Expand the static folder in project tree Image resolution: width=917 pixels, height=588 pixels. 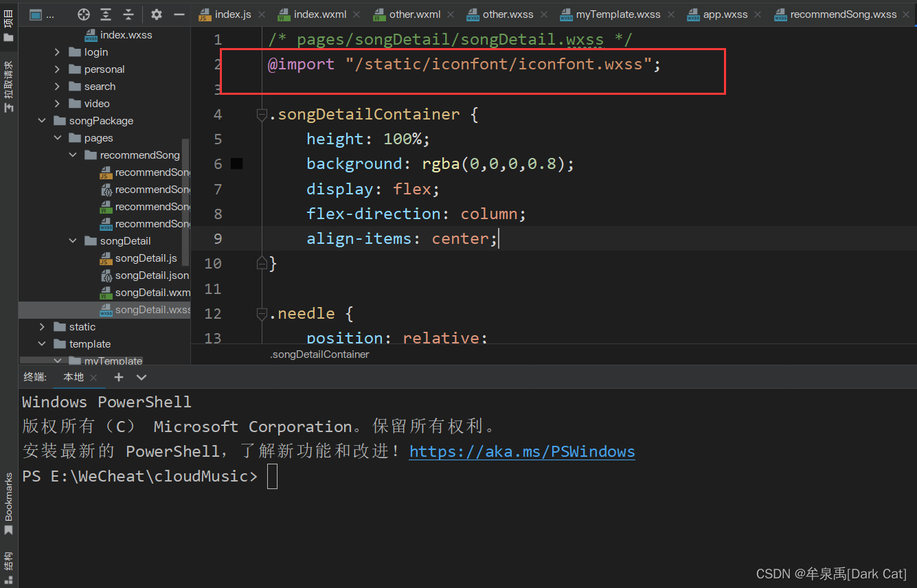(43, 327)
